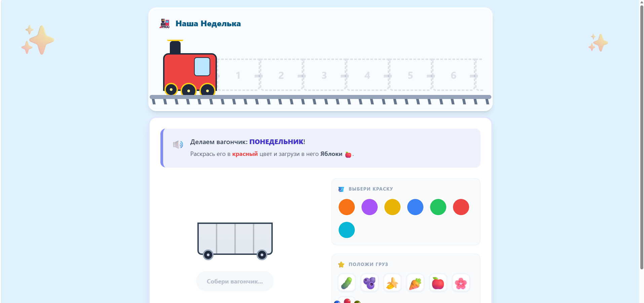Select the yellow paint color
The width and height of the screenshot is (644, 303).
392,207
